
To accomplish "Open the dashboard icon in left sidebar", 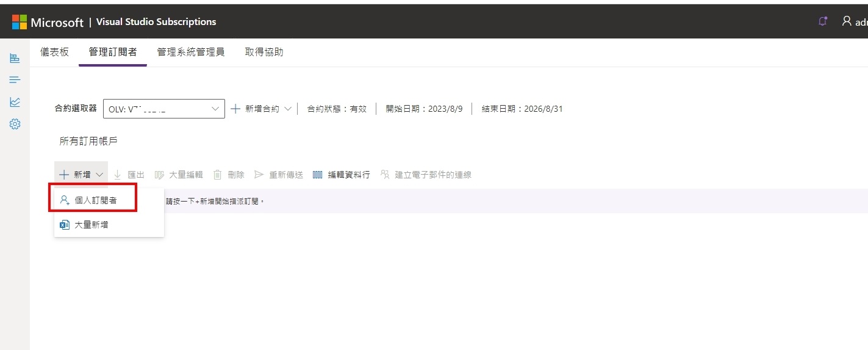I will [x=15, y=59].
